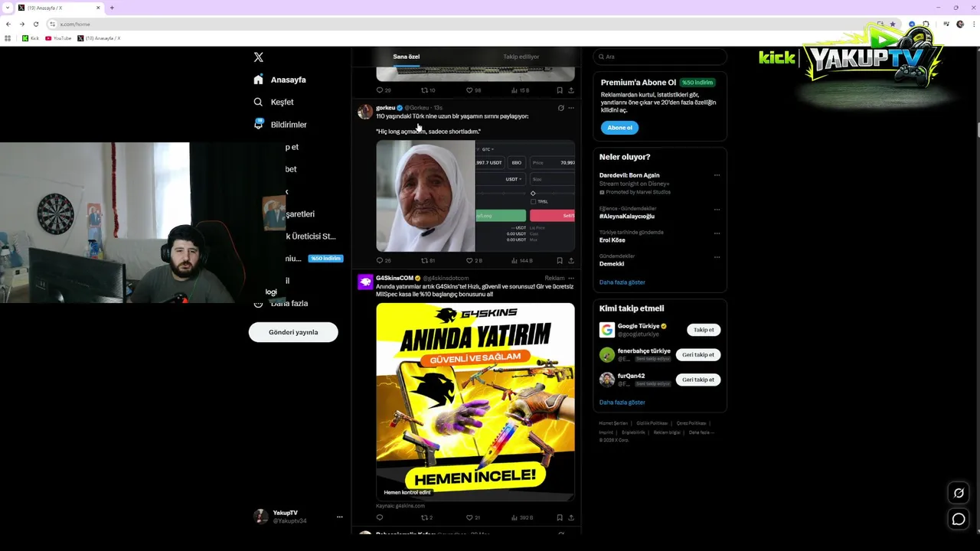Open more menu on gorkeu post
This screenshot has height=551, width=980.
click(570, 108)
